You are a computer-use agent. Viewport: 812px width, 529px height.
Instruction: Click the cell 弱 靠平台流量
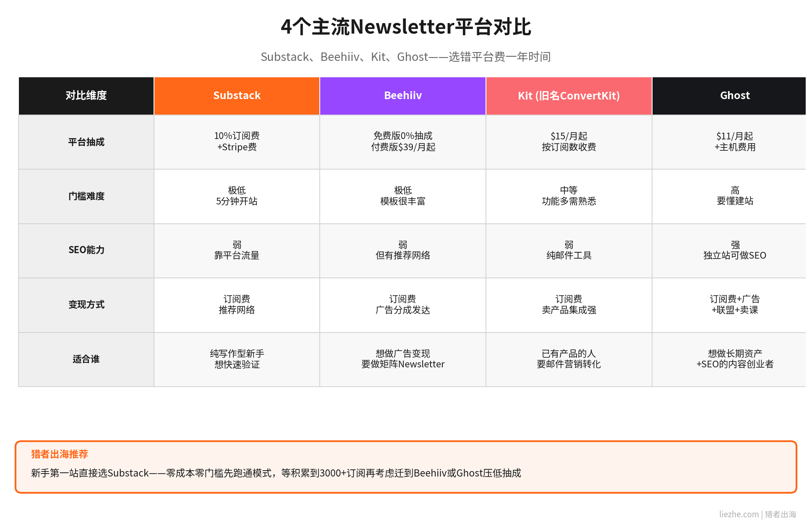coord(237,250)
